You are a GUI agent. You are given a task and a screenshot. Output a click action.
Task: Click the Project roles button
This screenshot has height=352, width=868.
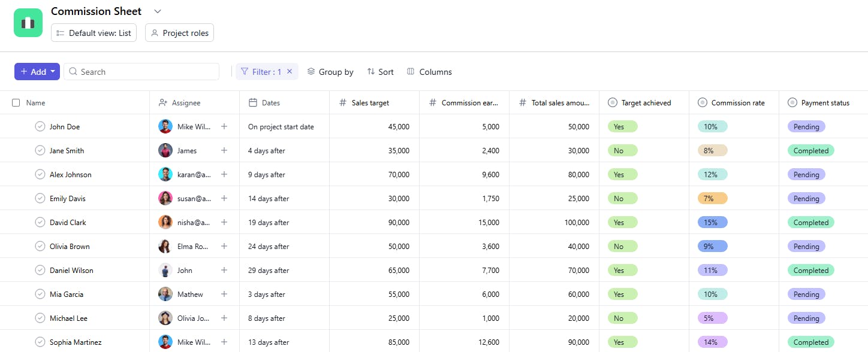(179, 33)
